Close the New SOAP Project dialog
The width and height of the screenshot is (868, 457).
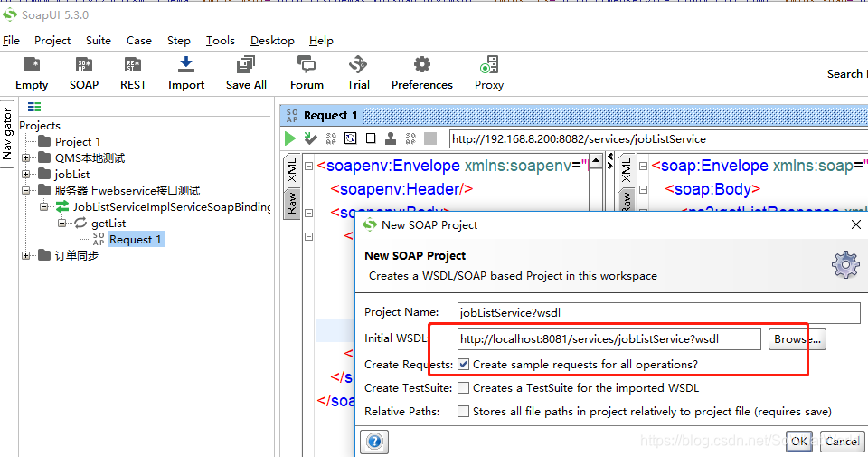[x=856, y=224]
